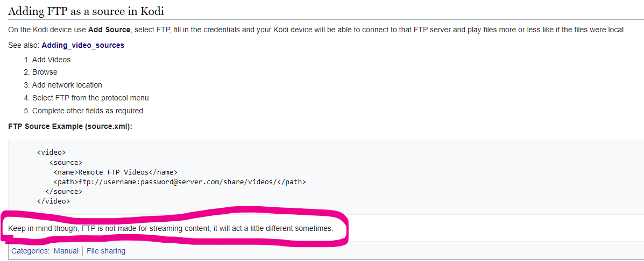Click the opening <video> tag in code
Screen dimensions: 644x261
click(51, 153)
